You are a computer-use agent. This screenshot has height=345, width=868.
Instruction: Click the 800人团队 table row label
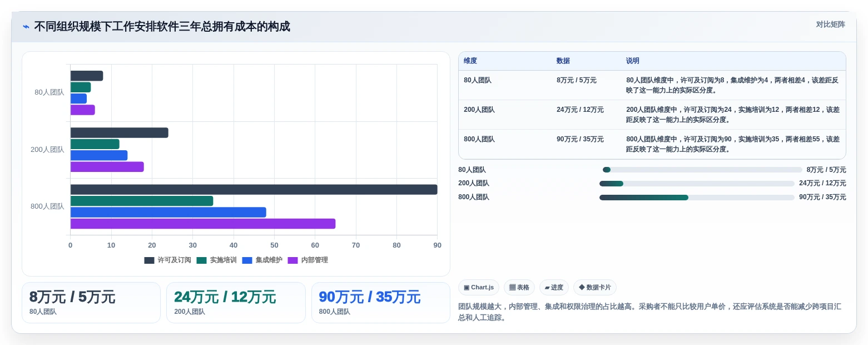coord(479,139)
